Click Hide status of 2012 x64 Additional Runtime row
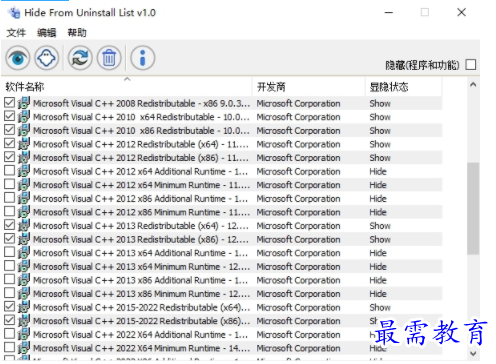The height and width of the screenshot is (364, 496). coord(378,171)
